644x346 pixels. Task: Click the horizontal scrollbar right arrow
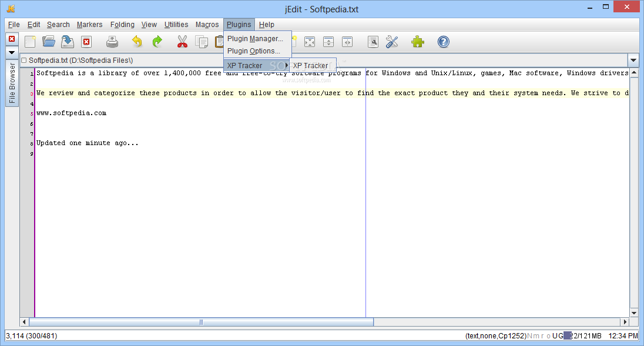625,322
